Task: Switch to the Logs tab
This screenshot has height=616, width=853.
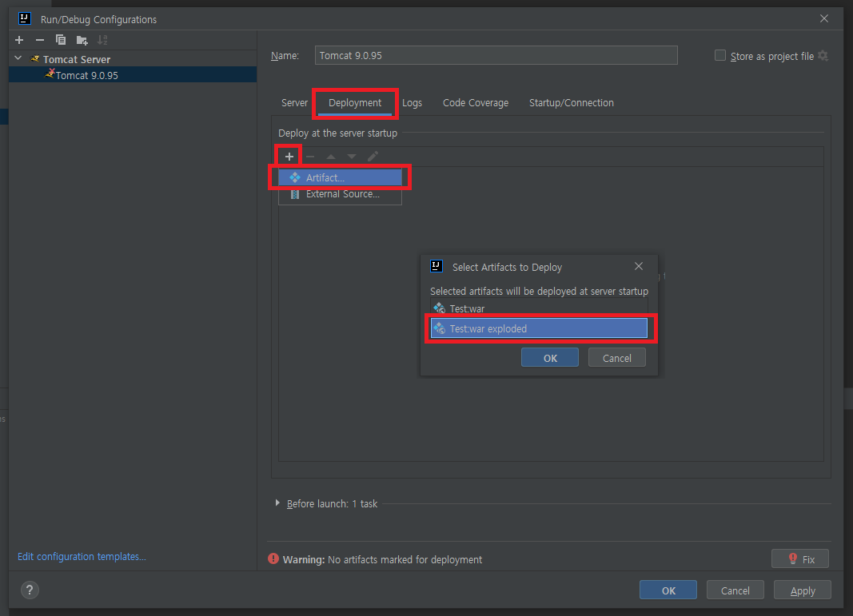Action: pyautogui.click(x=412, y=103)
